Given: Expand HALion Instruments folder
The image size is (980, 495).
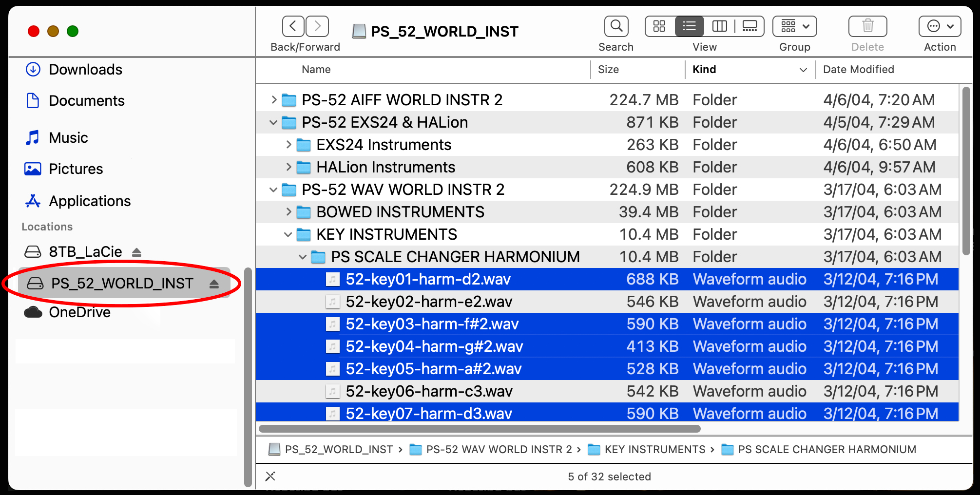Looking at the screenshot, I should coord(288,167).
